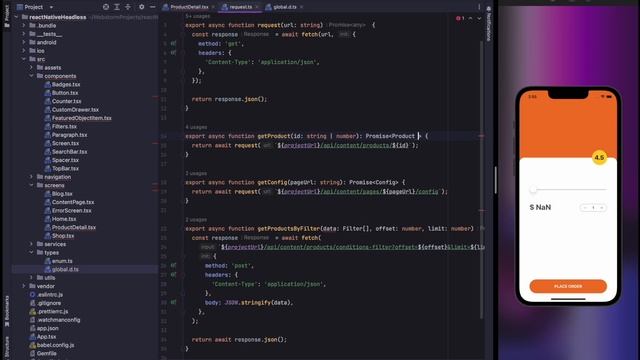Screen dimensions: 640x360
Task: Click gutter icon beside method 'get' line
Action: [x=173, y=44]
